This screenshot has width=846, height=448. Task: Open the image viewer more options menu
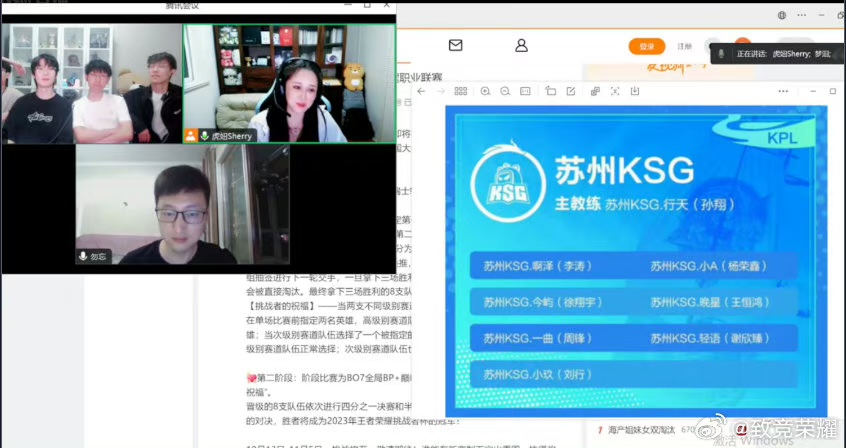click(783, 91)
